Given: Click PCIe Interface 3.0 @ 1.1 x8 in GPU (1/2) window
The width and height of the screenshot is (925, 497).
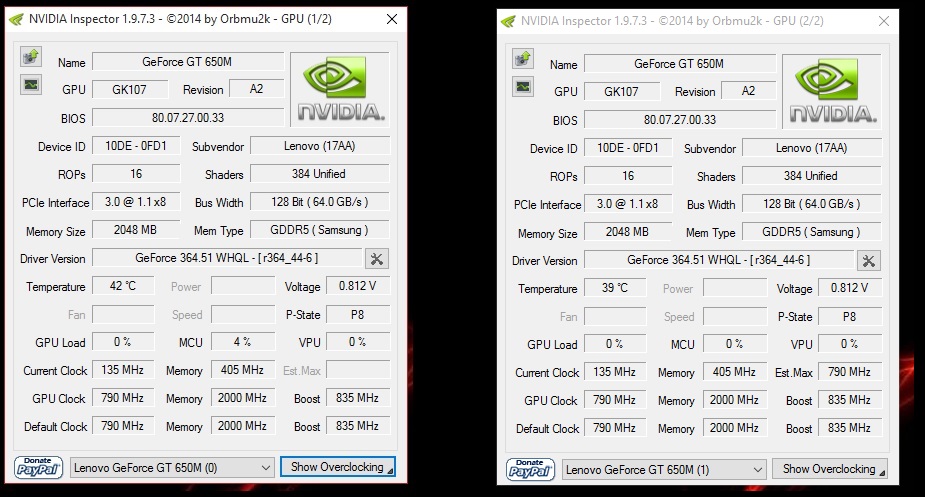Looking at the screenshot, I should [x=136, y=202].
